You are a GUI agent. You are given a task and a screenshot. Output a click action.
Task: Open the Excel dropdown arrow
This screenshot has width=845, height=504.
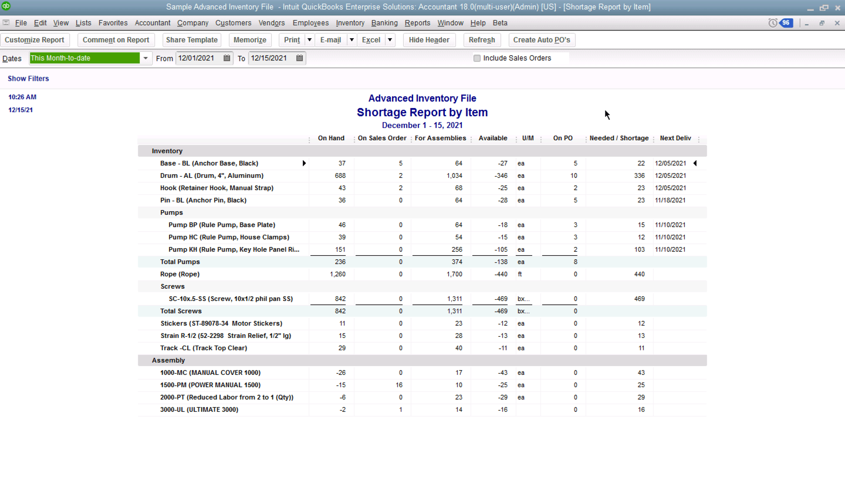[390, 40]
